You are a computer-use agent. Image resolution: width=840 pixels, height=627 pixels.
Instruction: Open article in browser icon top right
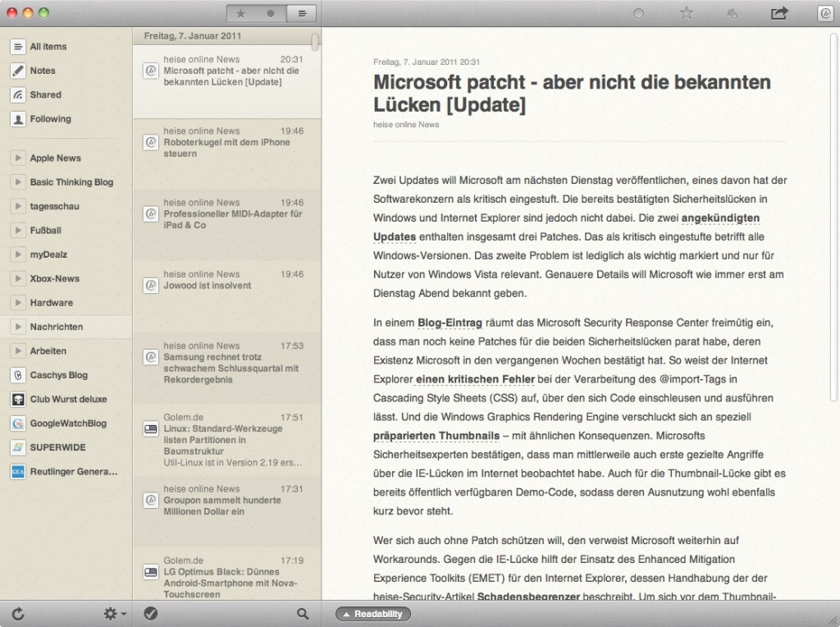(x=825, y=13)
